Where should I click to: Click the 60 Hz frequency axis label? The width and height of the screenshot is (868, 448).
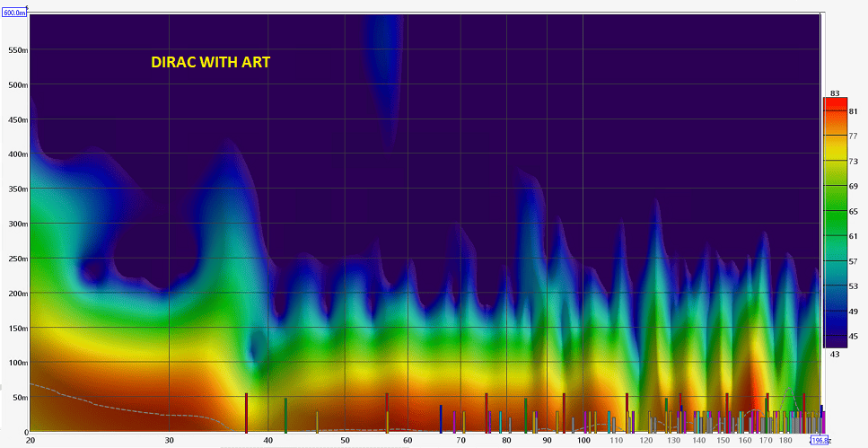point(408,440)
